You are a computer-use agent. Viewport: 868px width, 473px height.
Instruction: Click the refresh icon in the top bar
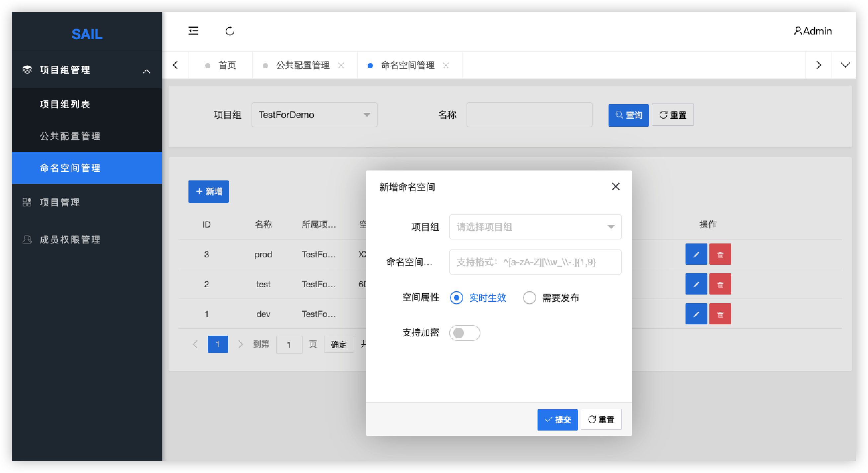pos(230,31)
